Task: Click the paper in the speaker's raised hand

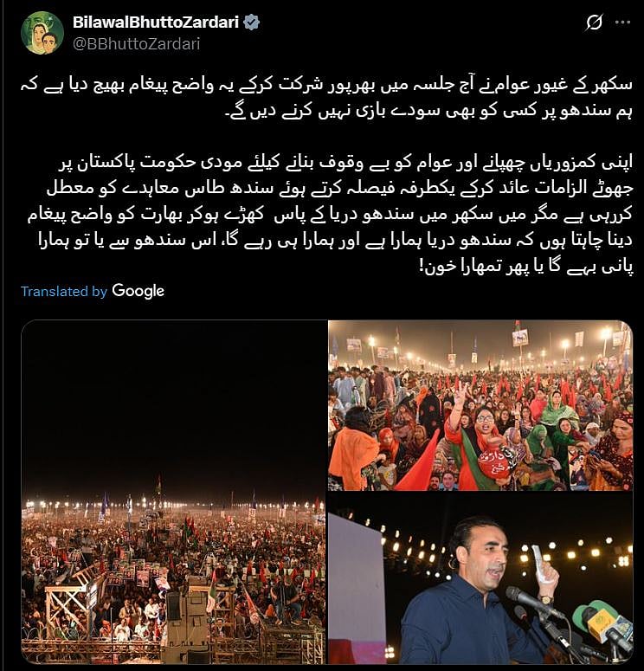Action: (539, 564)
